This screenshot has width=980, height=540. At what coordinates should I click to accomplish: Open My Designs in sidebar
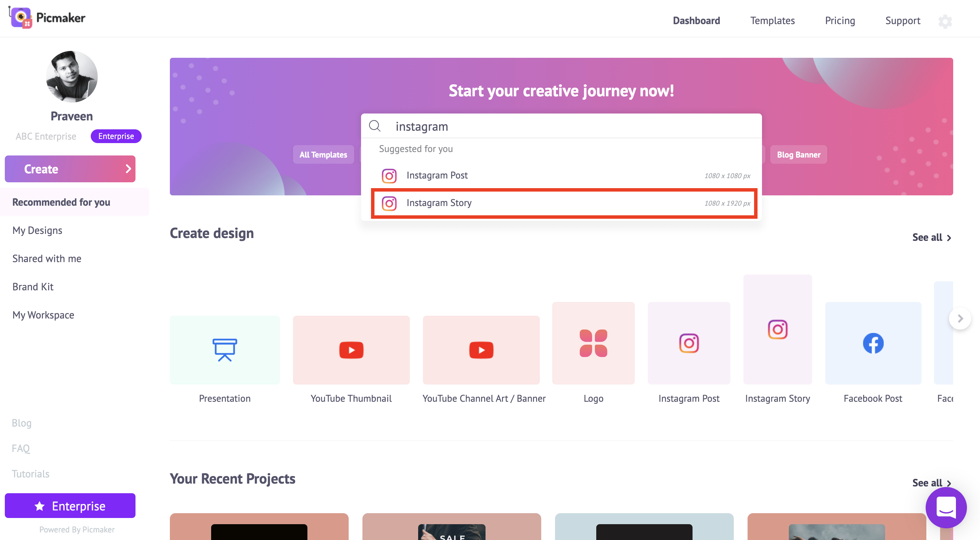[37, 230]
